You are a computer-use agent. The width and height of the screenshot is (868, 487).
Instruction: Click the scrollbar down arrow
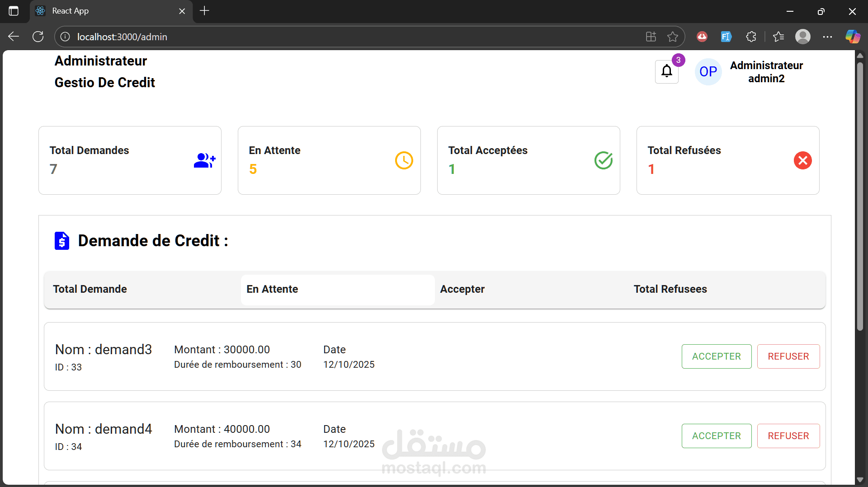[x=860, y=480]
